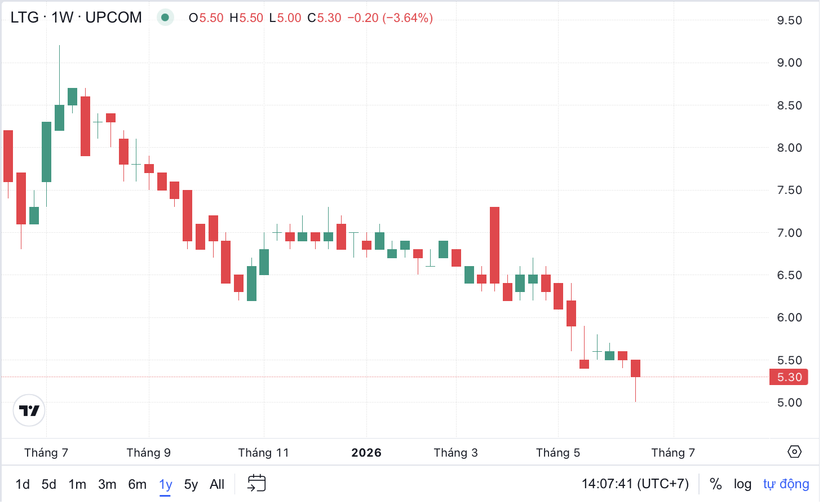Click the 5.30 current price label
Screen dimensions: 823x504
[789, 377]
